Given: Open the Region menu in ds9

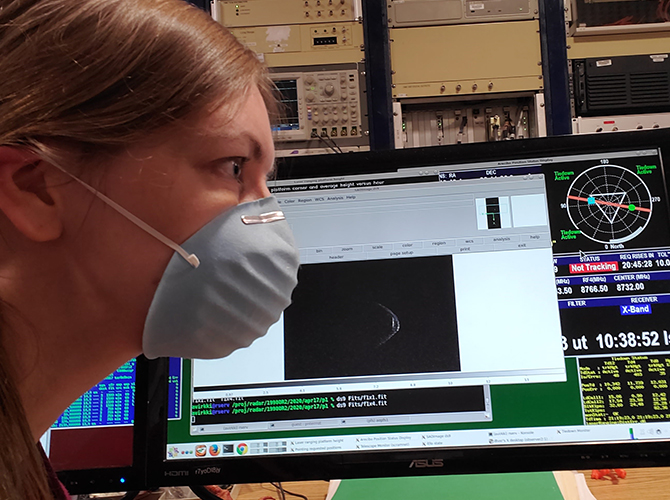Looking at the screenshot, I should 305,200.
